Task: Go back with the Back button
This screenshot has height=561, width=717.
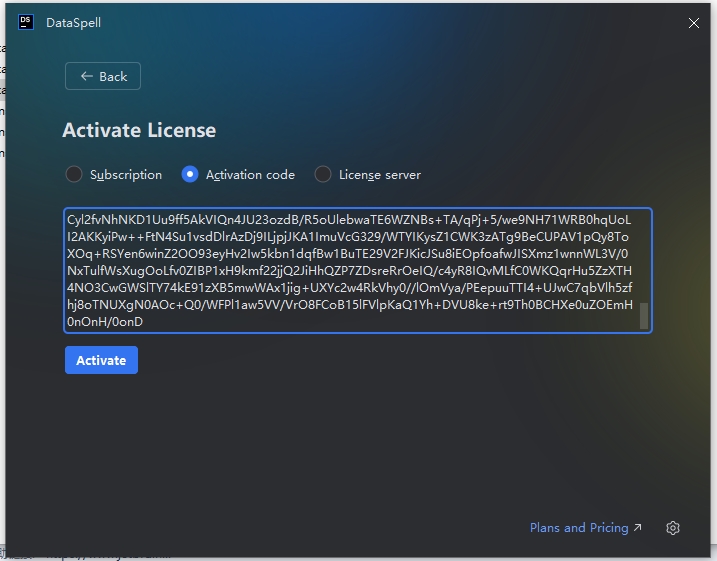Action: [x=103, y=76]
